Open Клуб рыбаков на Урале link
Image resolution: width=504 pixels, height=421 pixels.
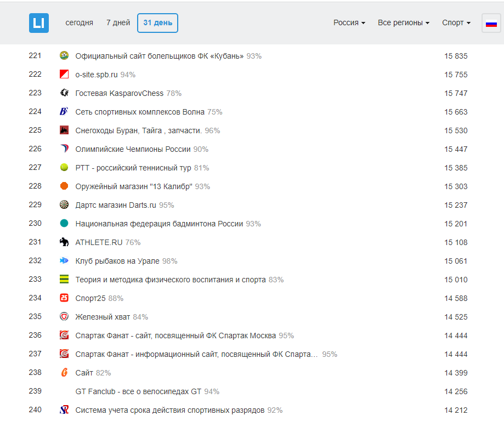(117, 261)
